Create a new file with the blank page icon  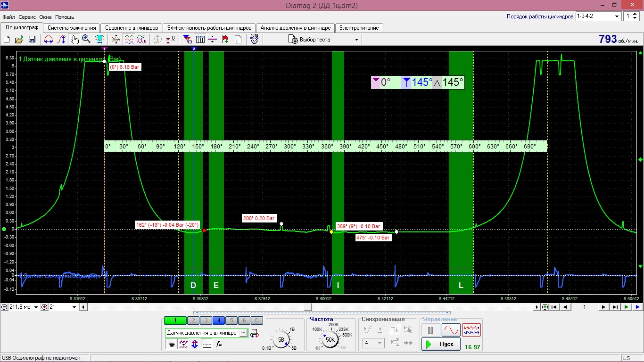point(7,40)
